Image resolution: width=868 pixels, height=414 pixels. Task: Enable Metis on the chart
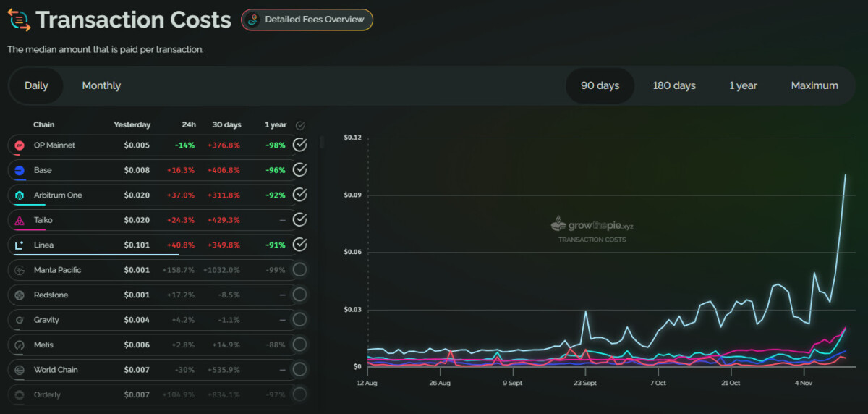pos(299,345)
